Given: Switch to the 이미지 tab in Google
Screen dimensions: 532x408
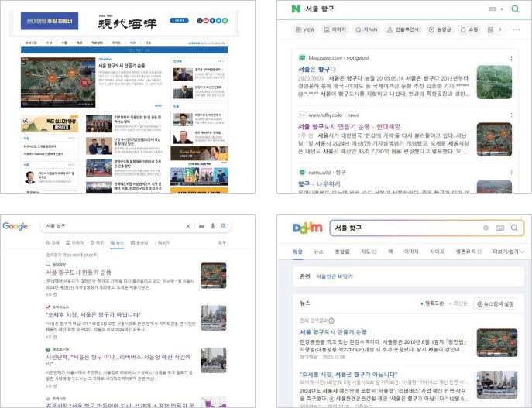Looking at the screenshot, I should pyautogui.click(x=75, y=242).
